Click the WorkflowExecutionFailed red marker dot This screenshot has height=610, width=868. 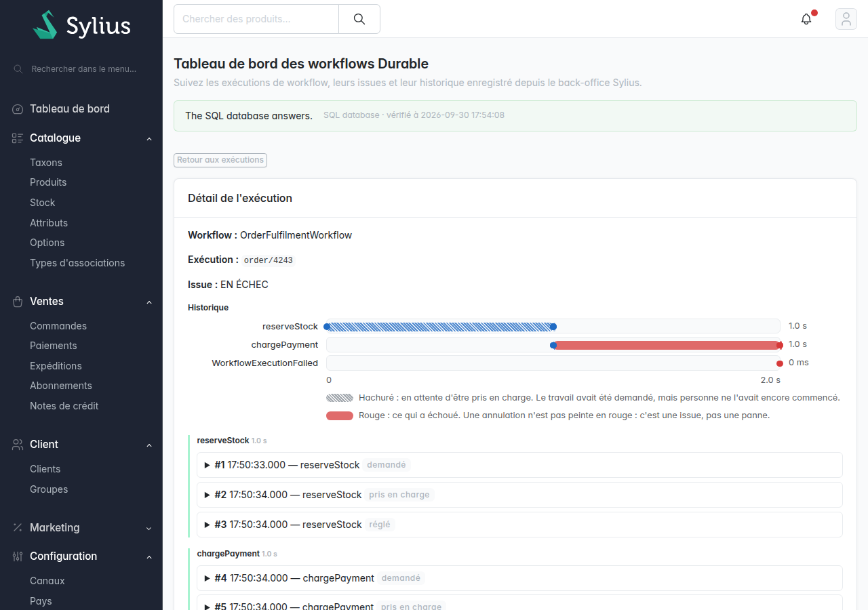[780, 363]
